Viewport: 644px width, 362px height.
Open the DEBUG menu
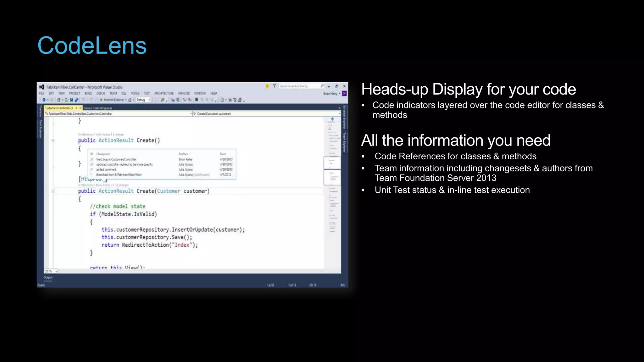click(x=101, y=93)
